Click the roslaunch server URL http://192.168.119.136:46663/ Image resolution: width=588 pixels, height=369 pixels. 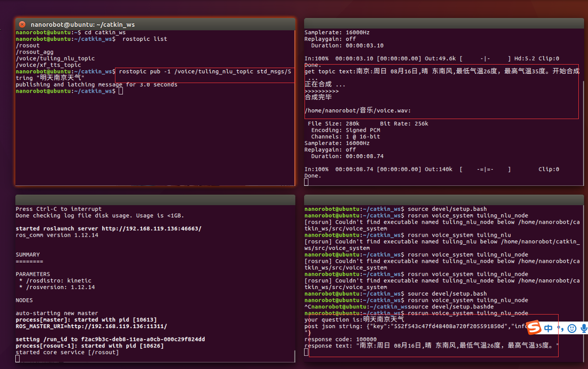pyautogui.click(x=151, y=228)
